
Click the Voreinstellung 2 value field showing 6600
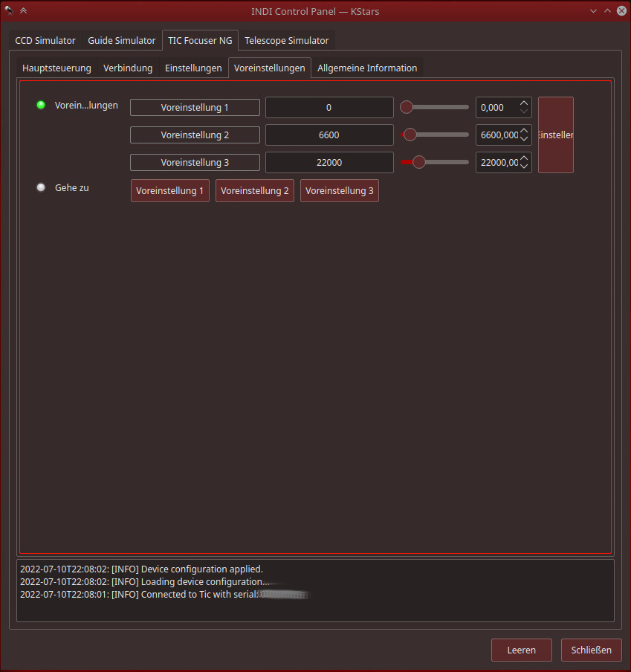[x=329, y=135]
